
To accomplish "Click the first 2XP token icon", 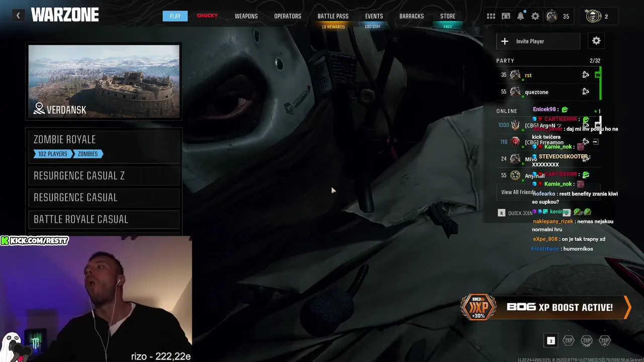I will click(x=569, y=340).
